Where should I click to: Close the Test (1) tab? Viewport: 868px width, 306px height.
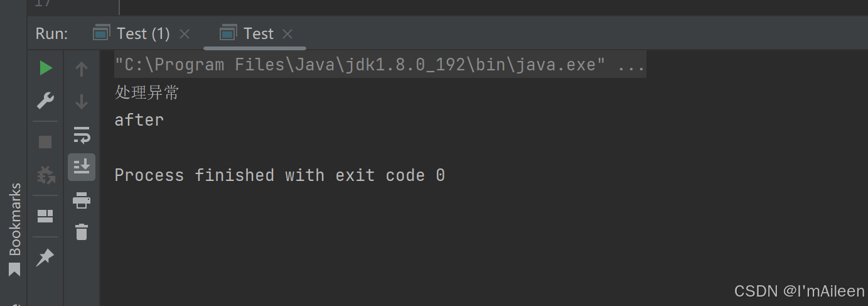point(184,34)
